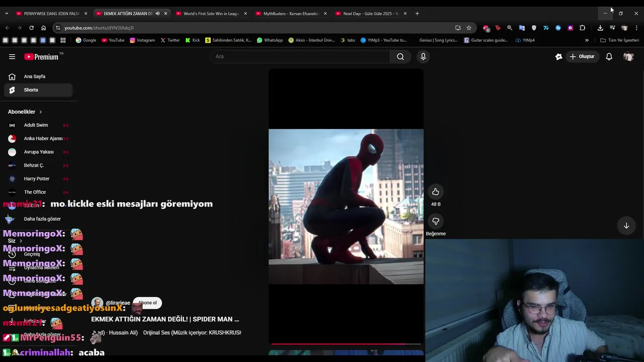Open the Tp extension icon
The width and height of the screenshot is (644, 362).
(x=498, y=28)
